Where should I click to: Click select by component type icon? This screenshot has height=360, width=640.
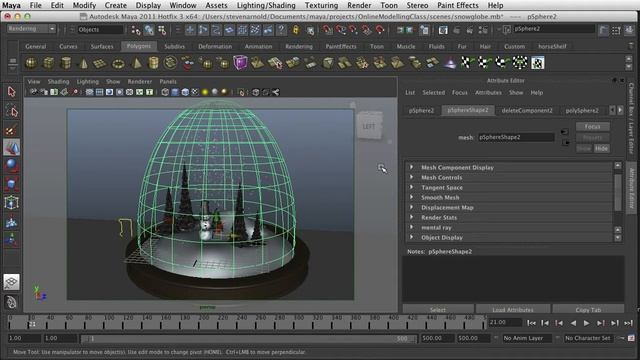pos(162,30)
